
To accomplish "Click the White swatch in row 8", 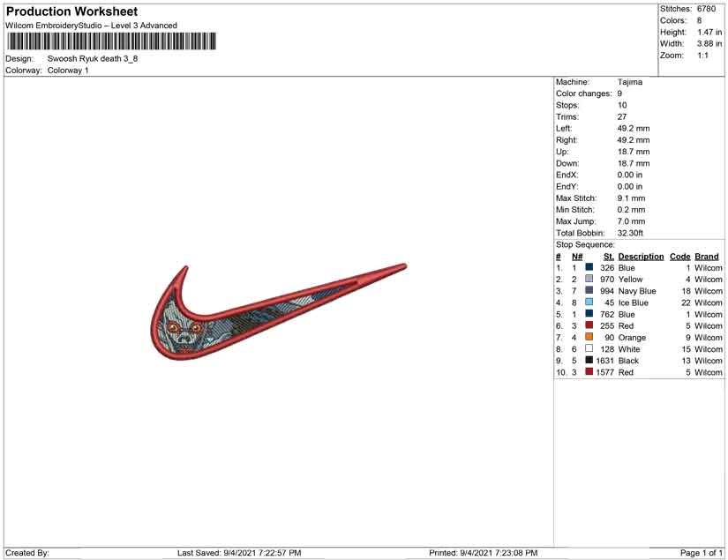I will click(x=589, y=348).
